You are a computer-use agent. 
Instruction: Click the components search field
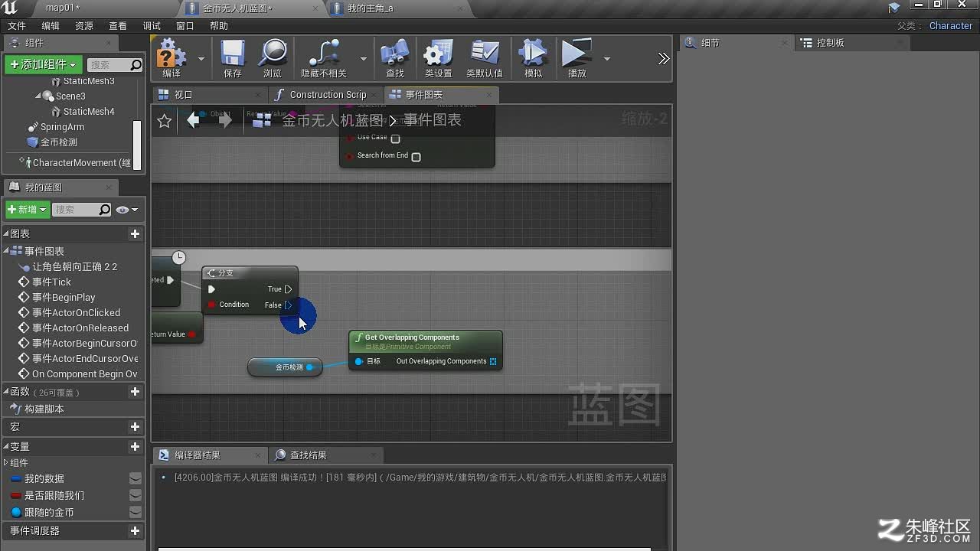click(x=115, y=65)
